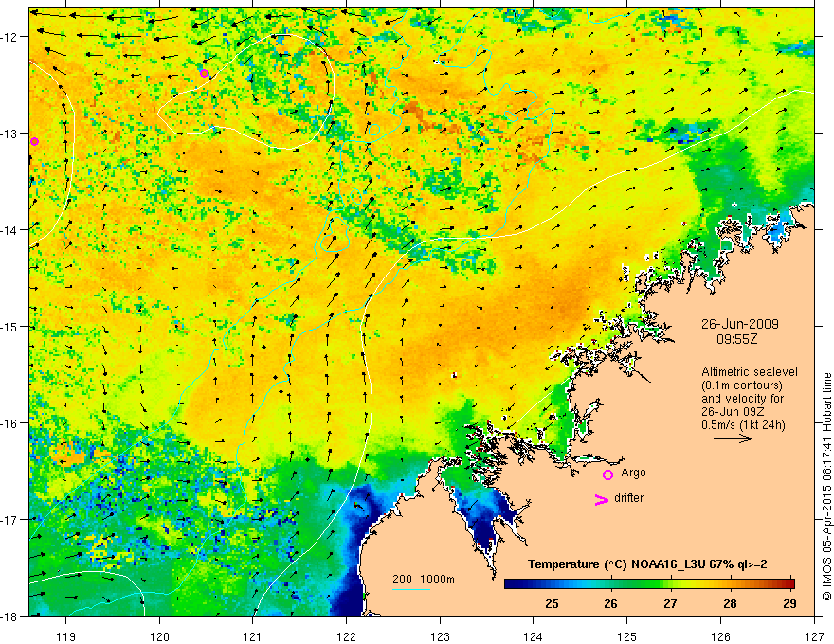Viewport: 834px width, 644px height.
Task: Click the temperature color bar
Action: click(x=649, y=583)
